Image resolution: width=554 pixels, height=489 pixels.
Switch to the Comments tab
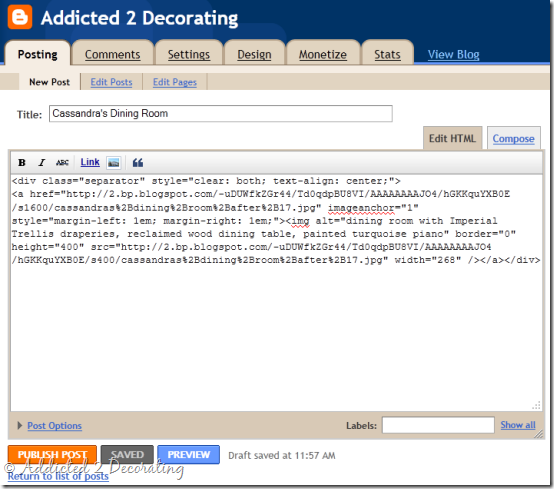pos(112,54)
